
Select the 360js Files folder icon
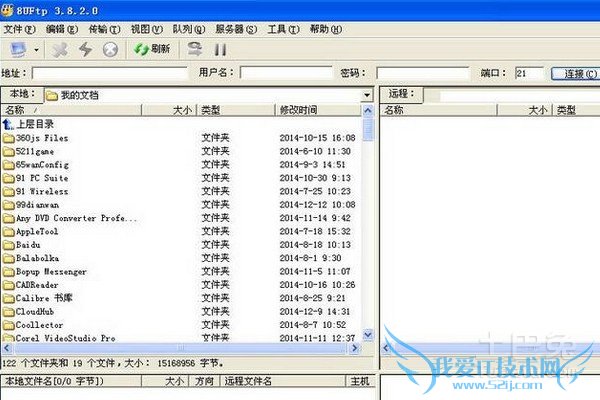click(x=8, y=138)
